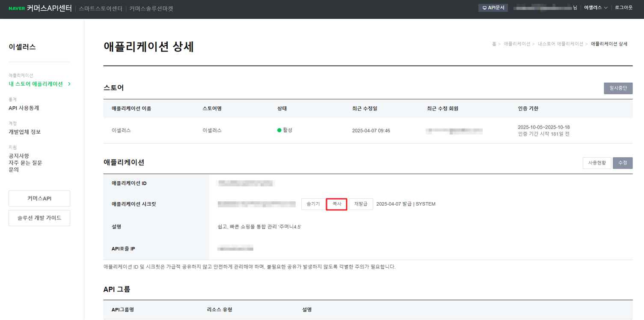Expand the 이셀러스 account dropdown in header
Screen dimensions: 644x320
point(596,8)
